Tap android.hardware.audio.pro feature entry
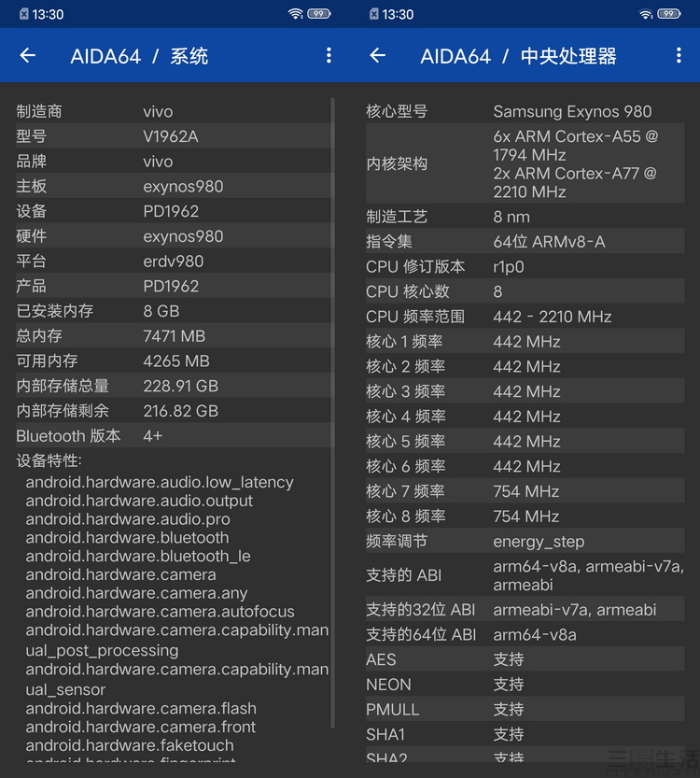Viewport: 700px width, 778px height. 128,519
